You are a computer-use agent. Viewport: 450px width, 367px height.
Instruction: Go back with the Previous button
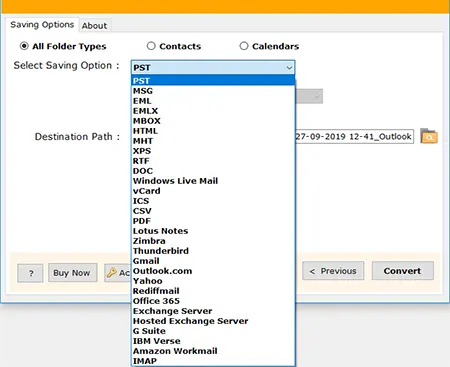[333, 271]
